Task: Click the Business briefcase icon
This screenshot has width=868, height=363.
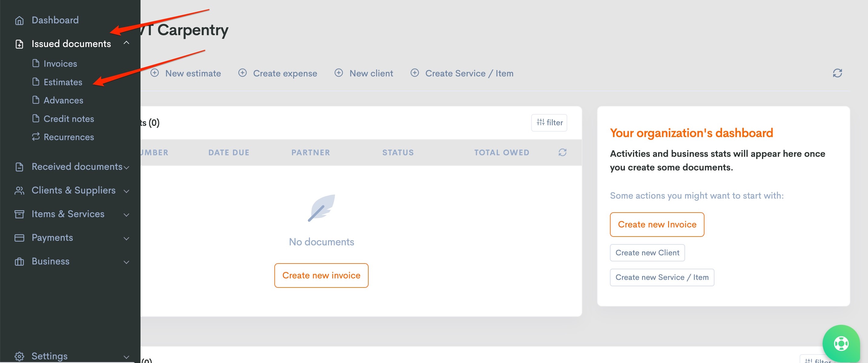Action: [19, 261]
